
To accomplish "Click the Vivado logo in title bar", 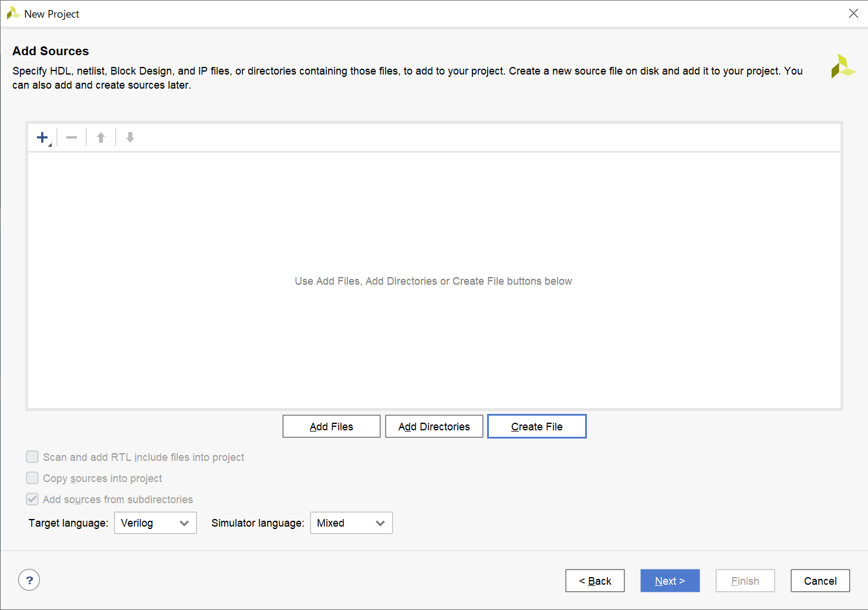I will [13, 13].
